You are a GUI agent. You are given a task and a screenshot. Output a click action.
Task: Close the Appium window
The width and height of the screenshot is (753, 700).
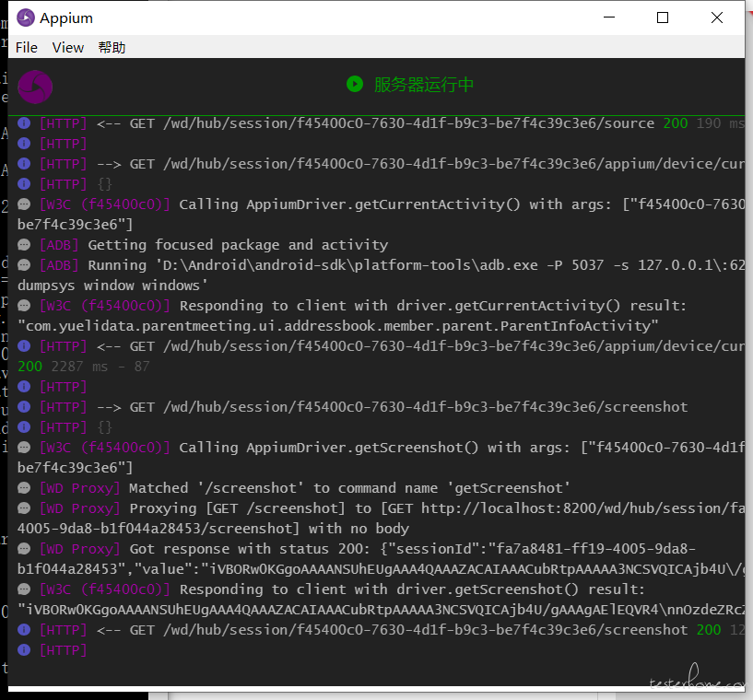pyautogui.click(x=717, y=17)
